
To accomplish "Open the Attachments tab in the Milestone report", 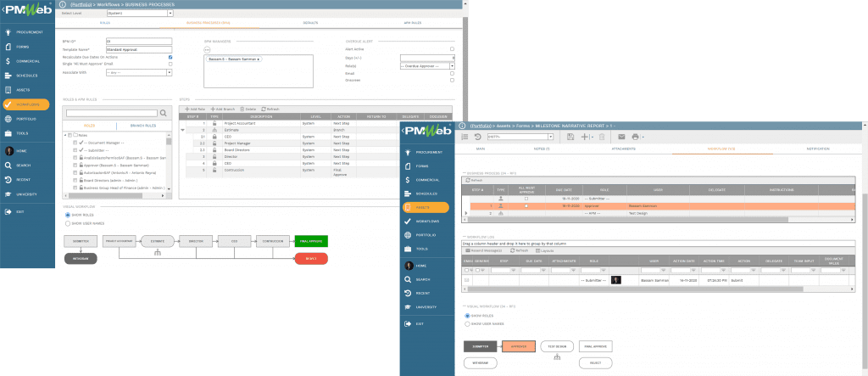I will click(x=623, y=149).
